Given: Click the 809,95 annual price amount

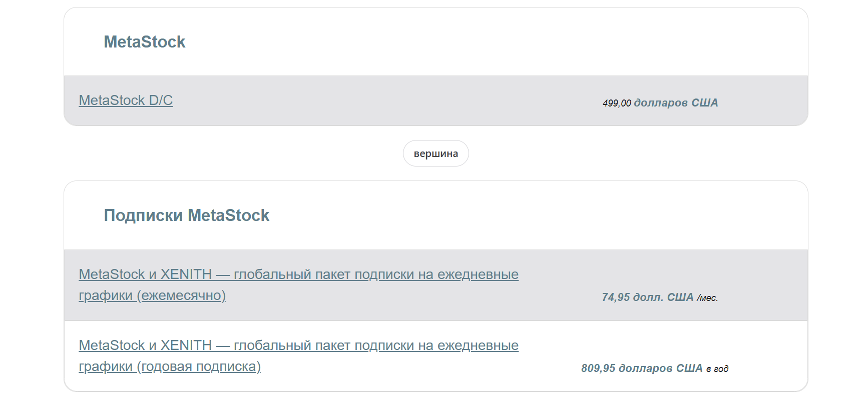Looking at the screenshot, I should [x=598, y=368].
